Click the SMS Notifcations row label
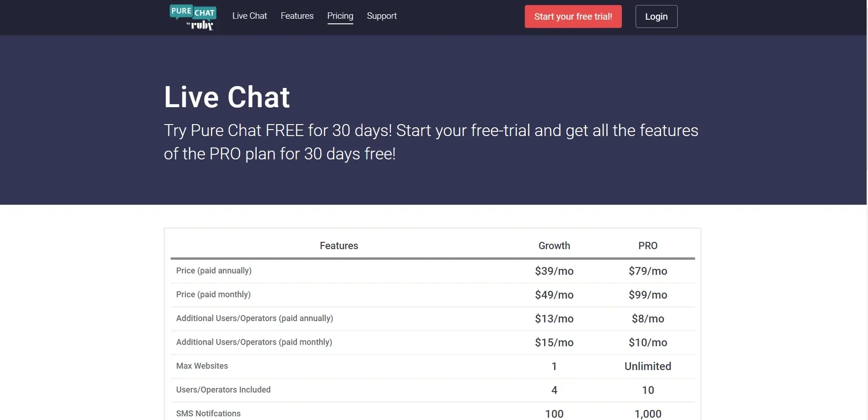The width and height of the screenshot is (868, 420). [208, 414]
